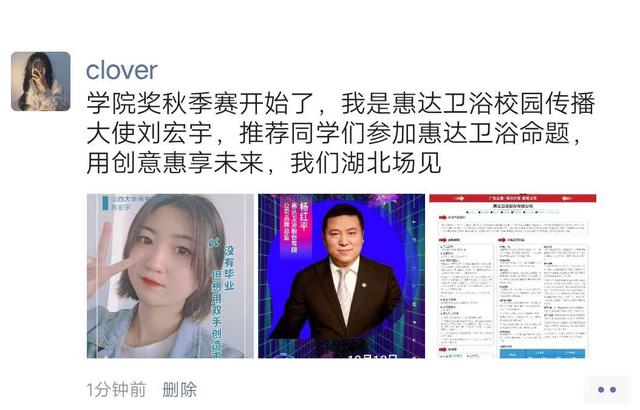Open the second thumbnail with man in suit

click(x=341, y=276)
